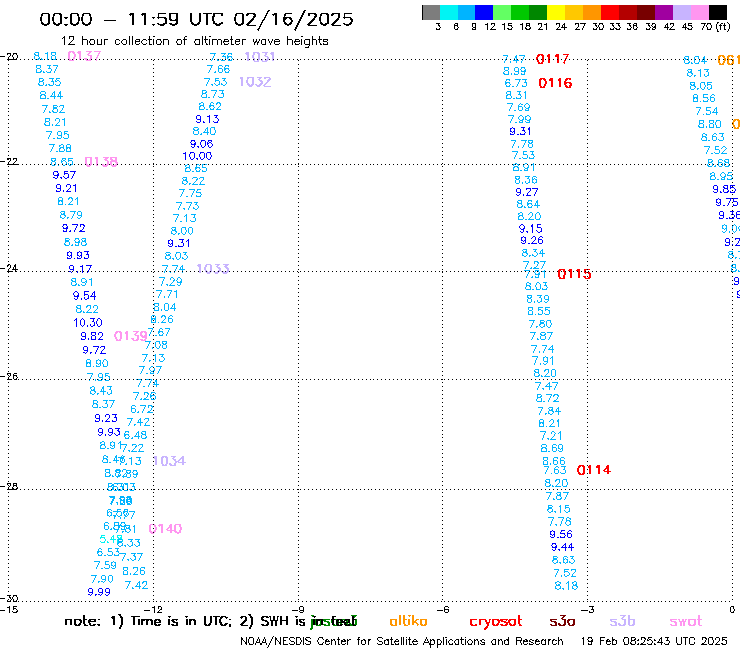Click the '70 (ft)' legend label
The image size is (740, 650).
[715, 27]
